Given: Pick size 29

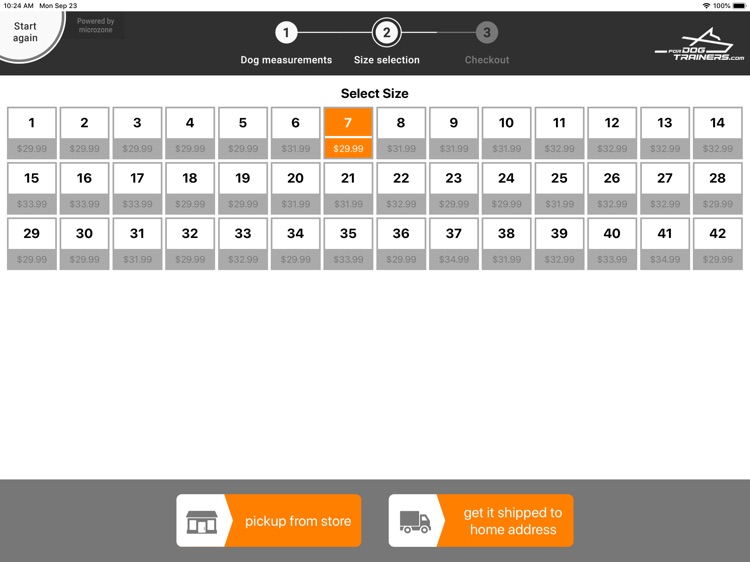Looking at the screenshot, I should click(x=32, y=244).
